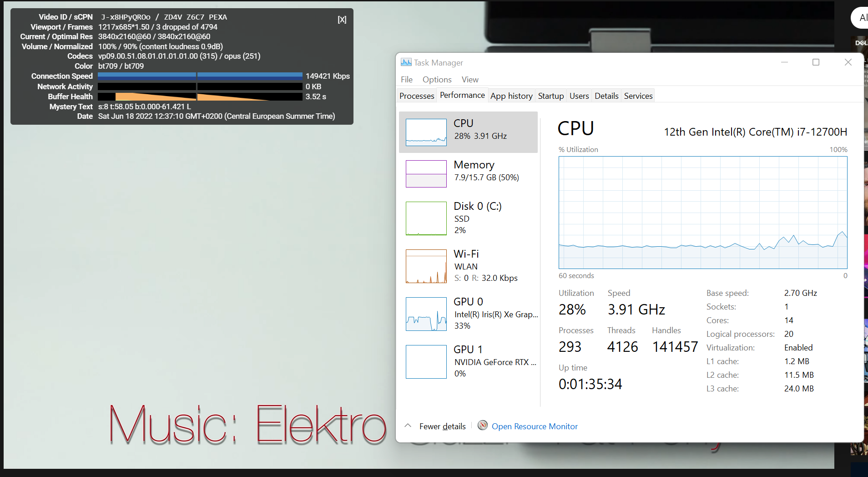Select the Performance tab
This screenshot has width=868, height=477.
462,95
